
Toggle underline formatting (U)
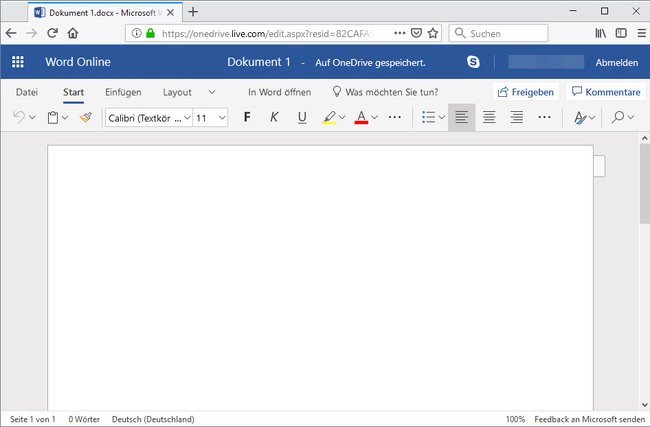tap(302, 117)
